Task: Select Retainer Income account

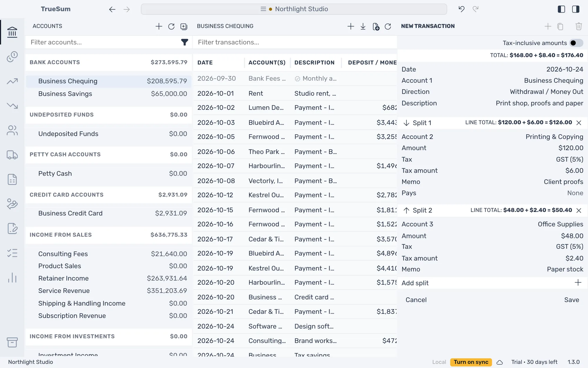Action: (109, 279)
